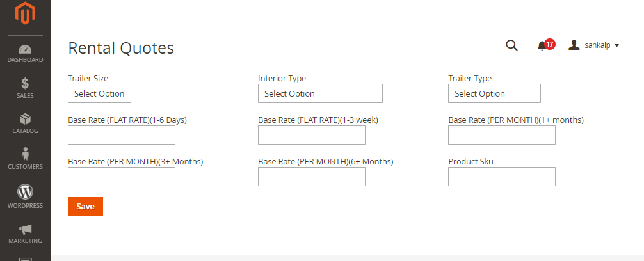Image resolution: width=644 pixels, height=261 pixels.
Task: Select the Base Rate 1+ months field
Action: (502, 135)
